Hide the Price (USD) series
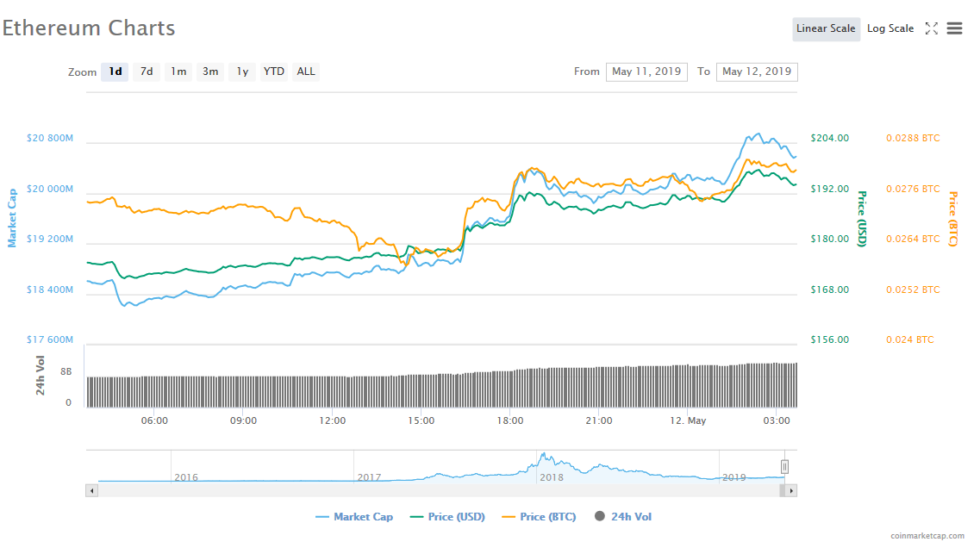The width and height of the screenshot is (980, 548). tap(446, 517)
